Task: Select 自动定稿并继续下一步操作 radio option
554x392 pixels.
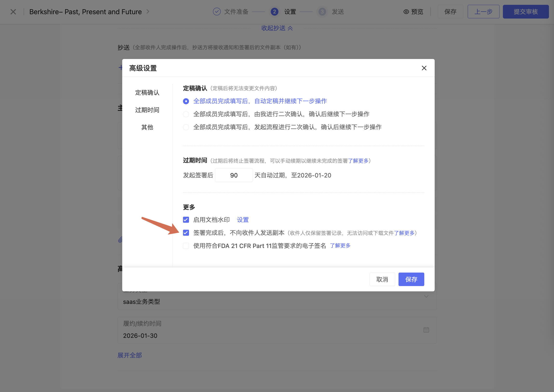Action: tap(186, 101)
